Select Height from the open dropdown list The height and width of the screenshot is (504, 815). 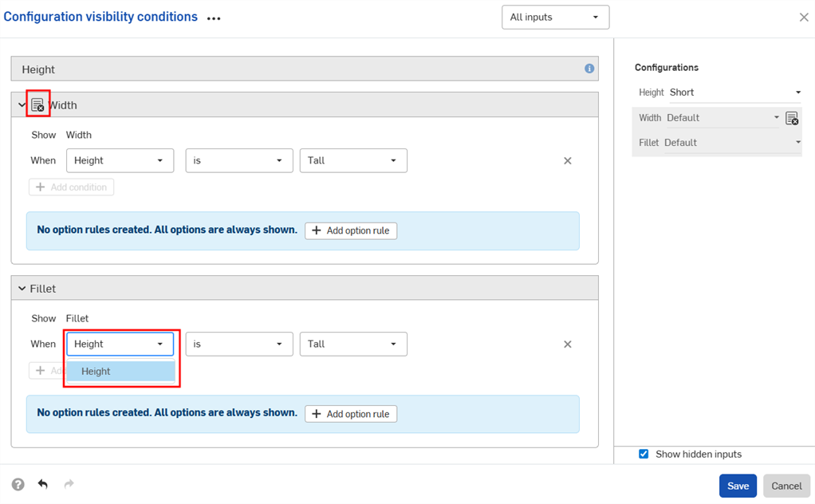[120, 372]
